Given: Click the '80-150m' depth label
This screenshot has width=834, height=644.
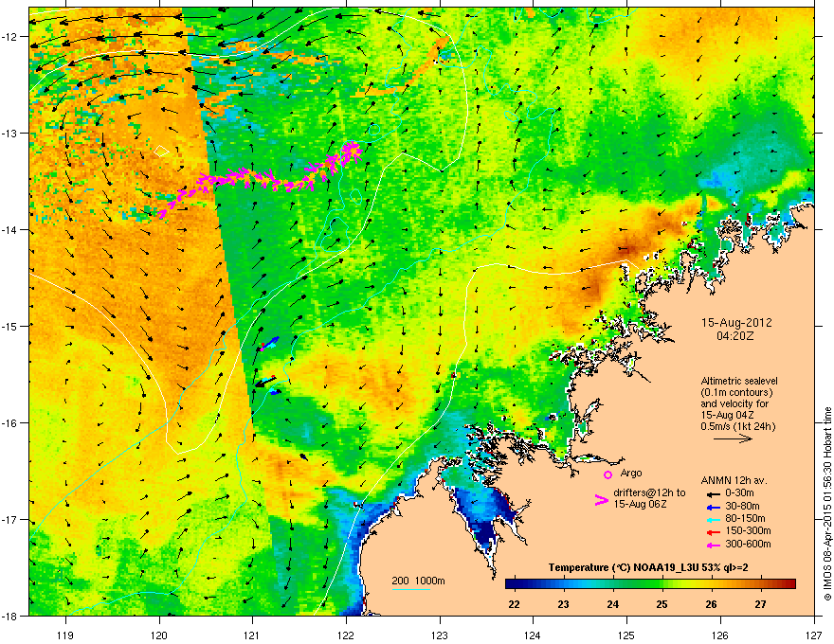Looking at the screenshot, I should click(745, 519).
